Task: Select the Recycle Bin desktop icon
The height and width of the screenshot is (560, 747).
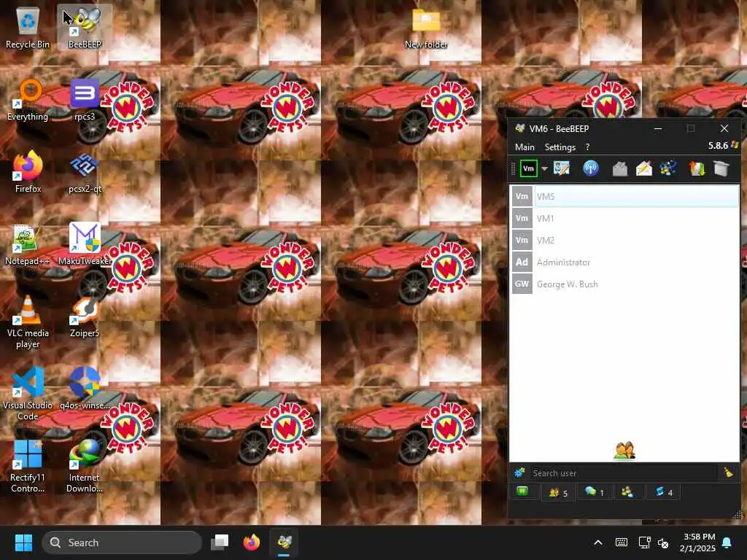Action: (28, 28)
